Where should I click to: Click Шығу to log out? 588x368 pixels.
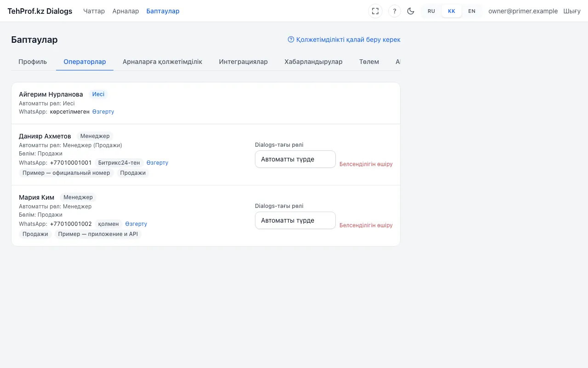click(x=572, y=11)
